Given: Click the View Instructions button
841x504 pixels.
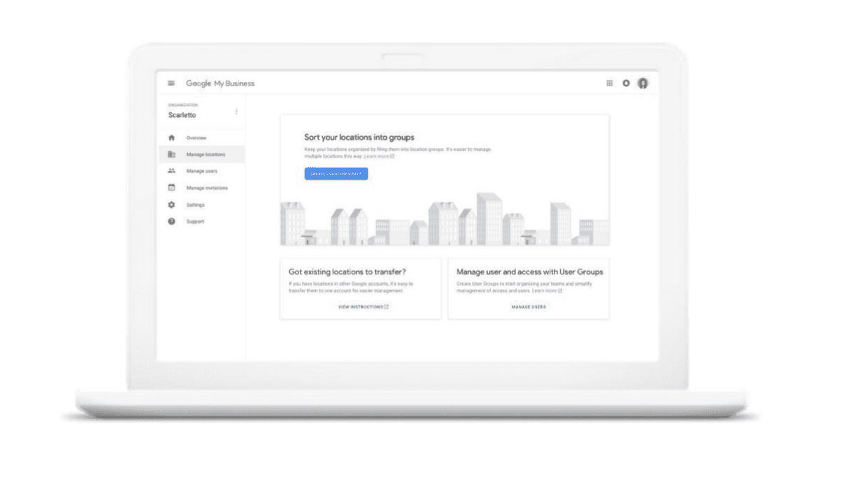Looking at the screenshot, I should (363, 307).
